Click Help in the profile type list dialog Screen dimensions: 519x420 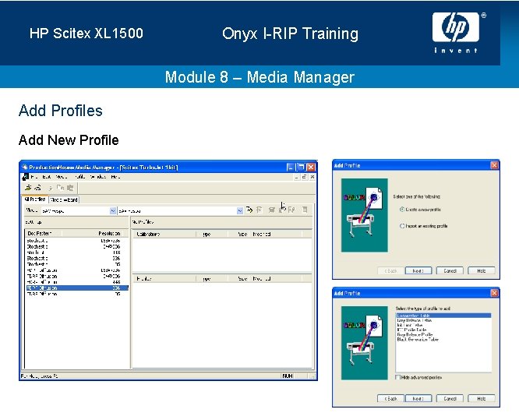(x=482, y=398)
